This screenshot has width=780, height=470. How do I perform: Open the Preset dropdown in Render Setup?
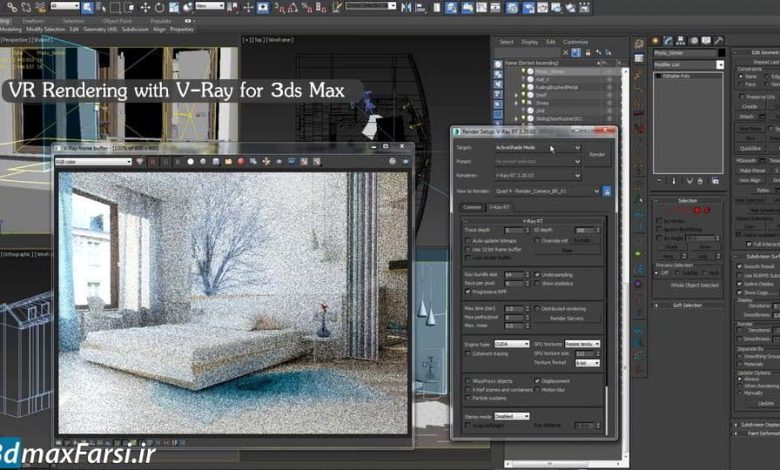(x=537, y=162)
